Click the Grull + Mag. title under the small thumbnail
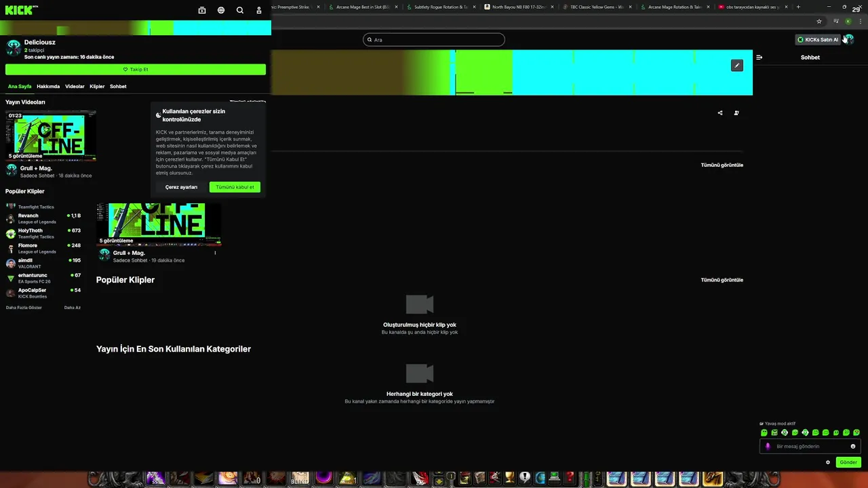 click(x=36, y=168)
